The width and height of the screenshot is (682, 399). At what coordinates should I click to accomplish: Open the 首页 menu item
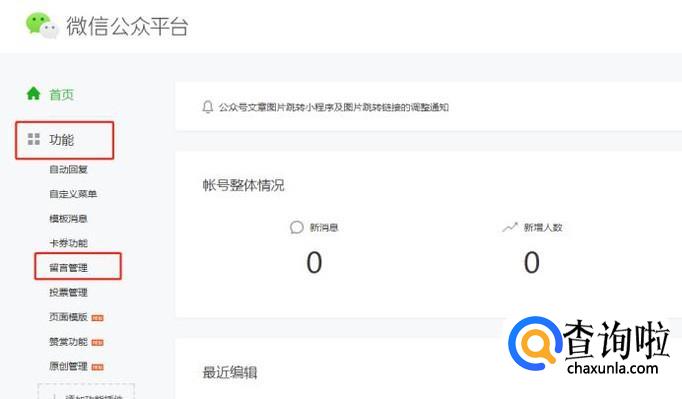click(61, 94)
